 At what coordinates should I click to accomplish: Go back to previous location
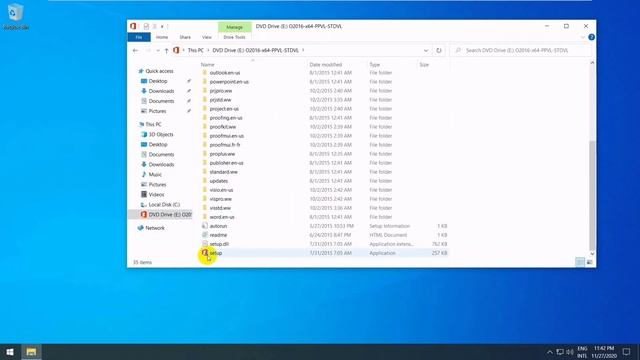[136, 51]
